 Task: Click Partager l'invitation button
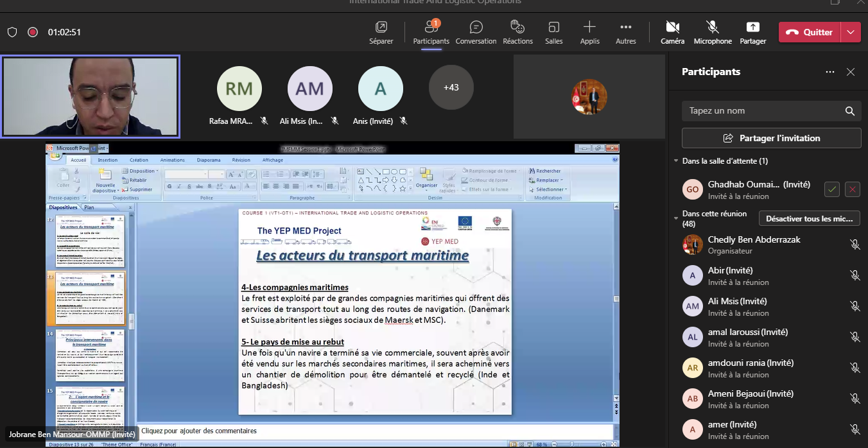click(771, 138)
